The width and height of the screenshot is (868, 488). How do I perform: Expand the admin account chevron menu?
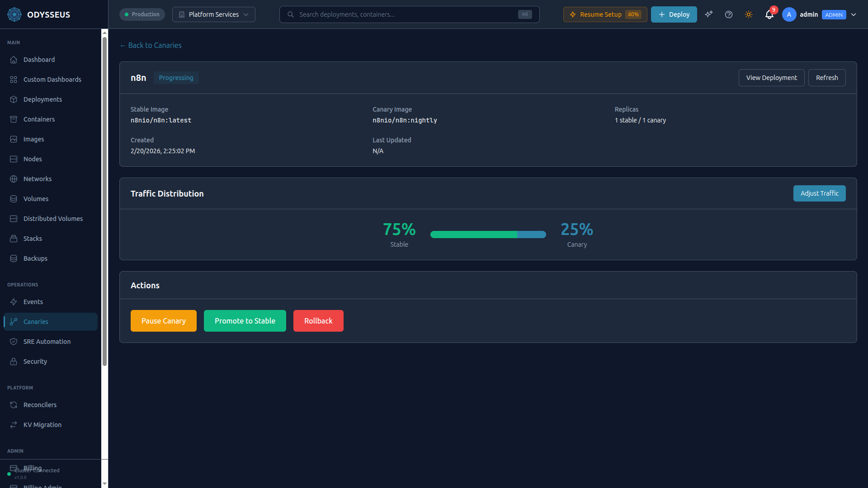pos(854,14)
